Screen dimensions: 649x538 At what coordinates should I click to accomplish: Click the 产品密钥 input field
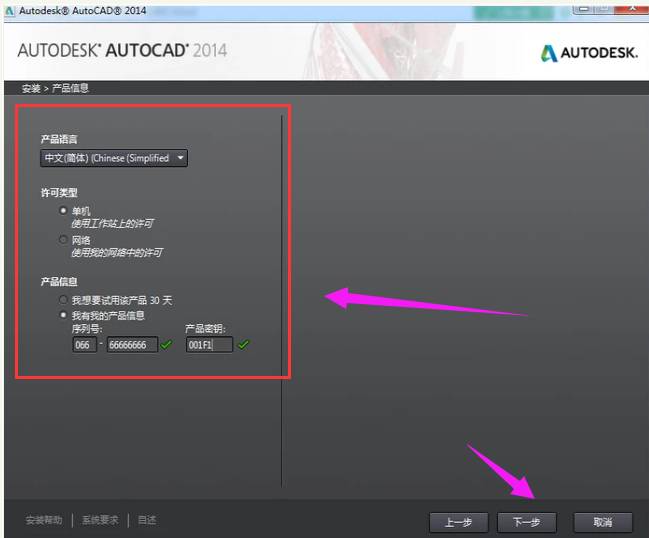pos(208,345)
